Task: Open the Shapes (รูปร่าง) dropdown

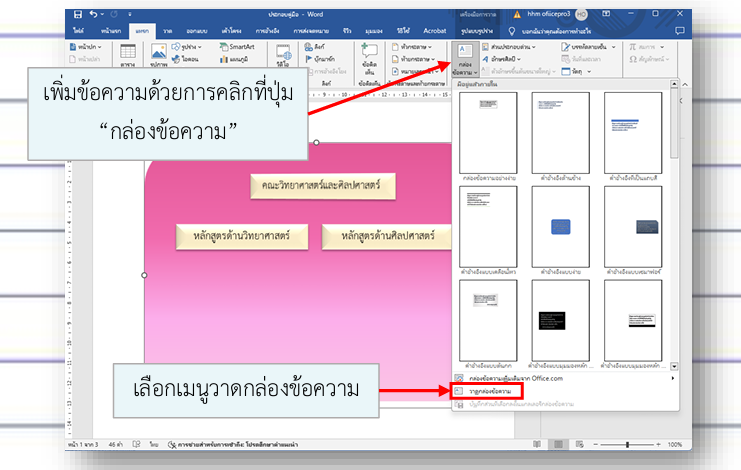Action: click(183, 46)
